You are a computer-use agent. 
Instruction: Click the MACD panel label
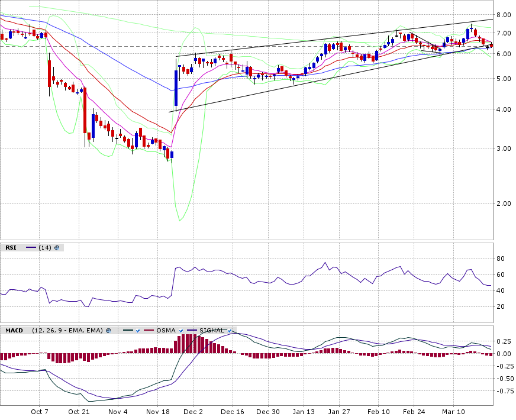tap(14, 331)
